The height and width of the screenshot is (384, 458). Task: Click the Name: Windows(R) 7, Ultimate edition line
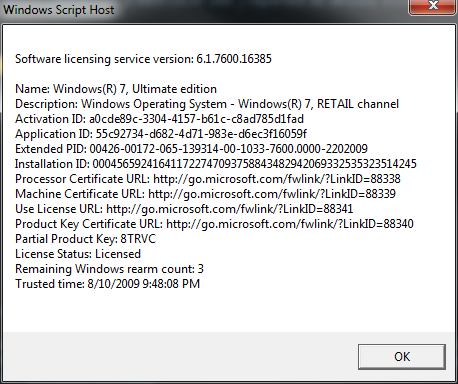point(116,89)
